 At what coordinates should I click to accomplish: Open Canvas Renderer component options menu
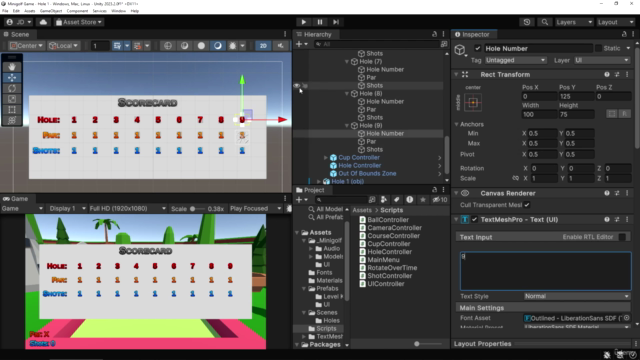pyautogui.click(x=627, y=193)
